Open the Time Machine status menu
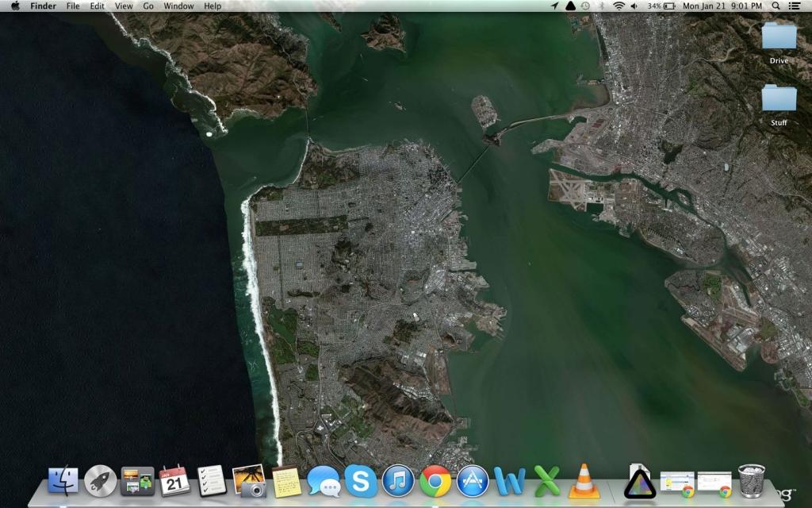 click(x=585, y=6)
